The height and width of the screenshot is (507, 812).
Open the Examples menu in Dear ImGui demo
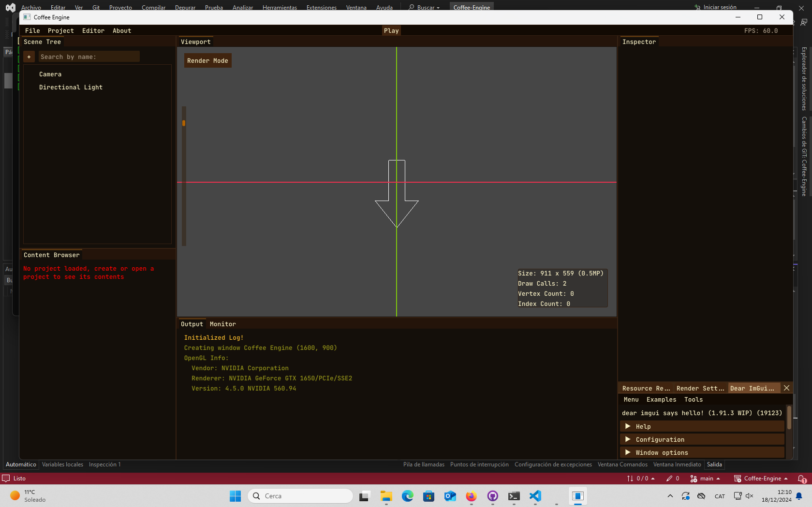pyautogui.click(x=662, y=399)
